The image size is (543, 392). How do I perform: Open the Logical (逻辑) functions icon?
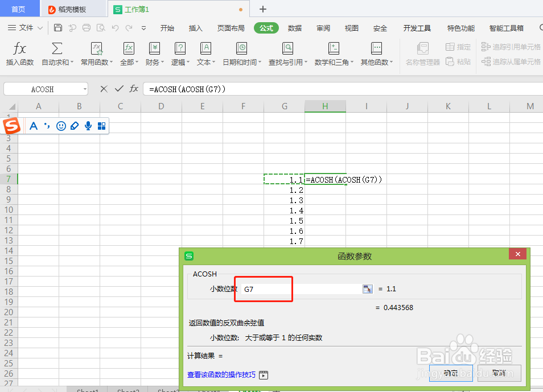(x=180, y=48)
